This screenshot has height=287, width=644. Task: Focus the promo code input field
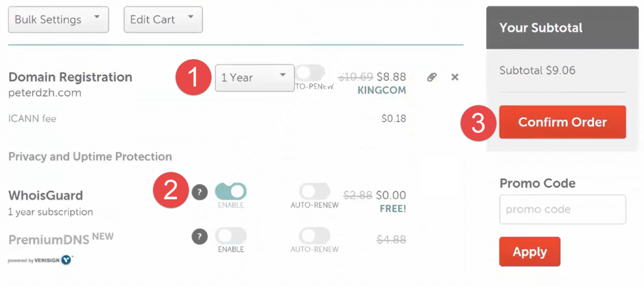562,209
